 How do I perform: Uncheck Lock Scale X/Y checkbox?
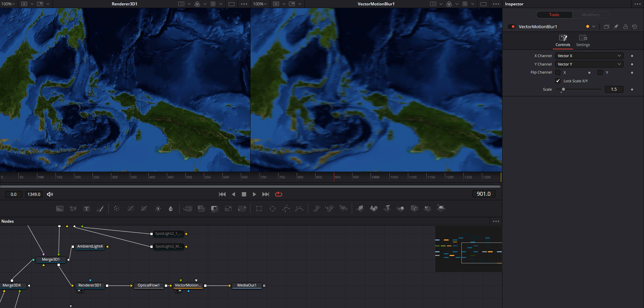(558, 81)
